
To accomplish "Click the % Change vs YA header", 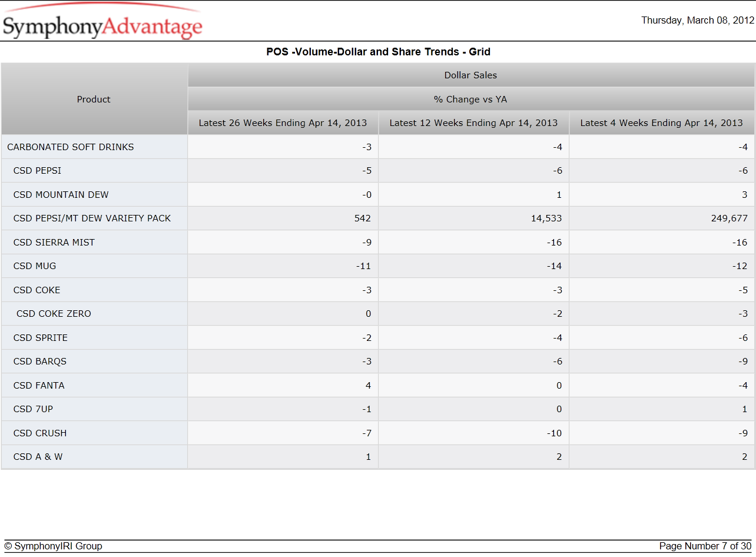I will (x=470, y=100).
